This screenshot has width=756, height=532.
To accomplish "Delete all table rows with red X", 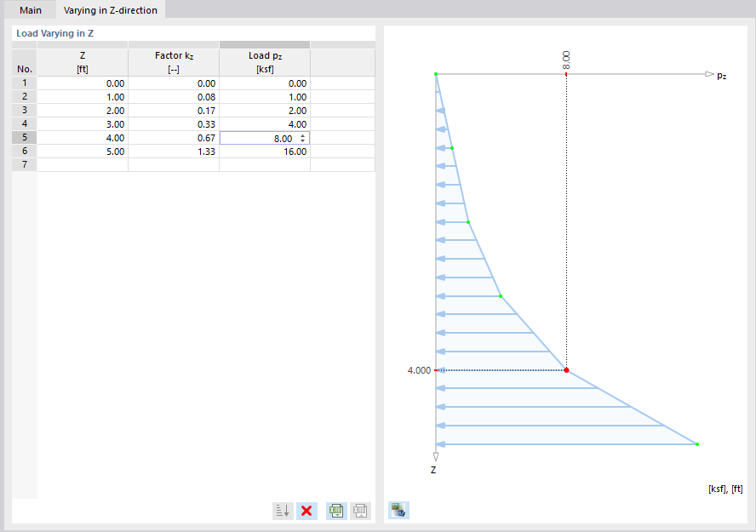I will (x=306, y=510).
